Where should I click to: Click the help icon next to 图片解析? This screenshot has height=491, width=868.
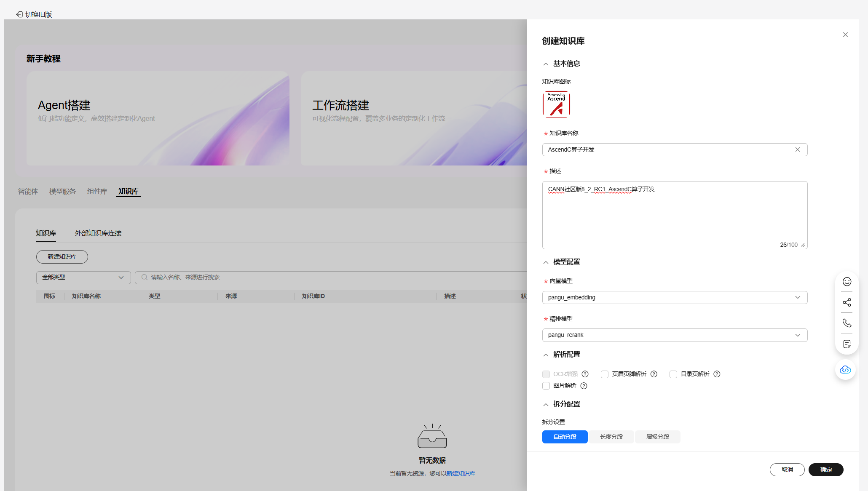(584, 386)
